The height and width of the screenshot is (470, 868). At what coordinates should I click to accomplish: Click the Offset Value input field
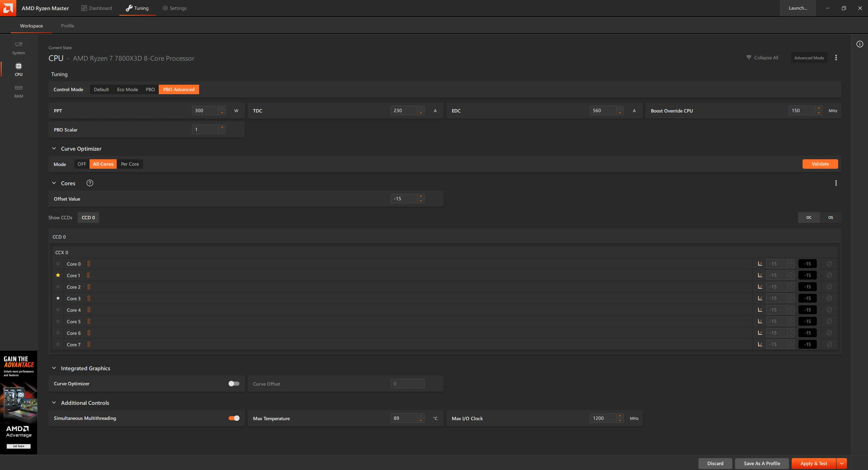point(404,199)
